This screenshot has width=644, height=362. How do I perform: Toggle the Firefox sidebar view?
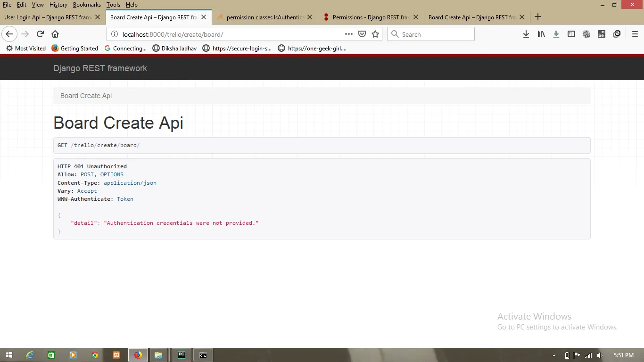571,34
